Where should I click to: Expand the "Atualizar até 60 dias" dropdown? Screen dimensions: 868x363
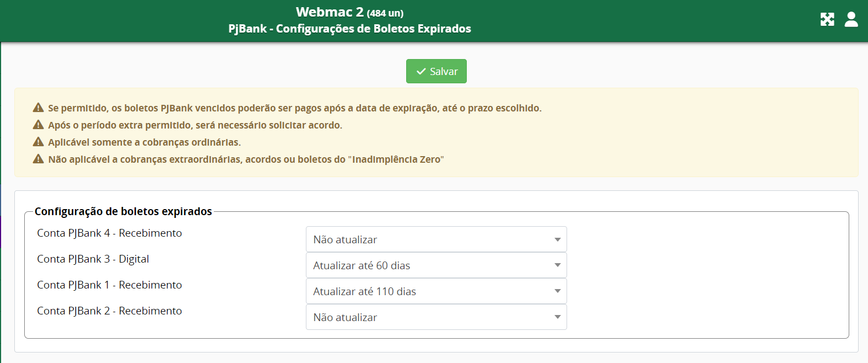tap(436, 265)
